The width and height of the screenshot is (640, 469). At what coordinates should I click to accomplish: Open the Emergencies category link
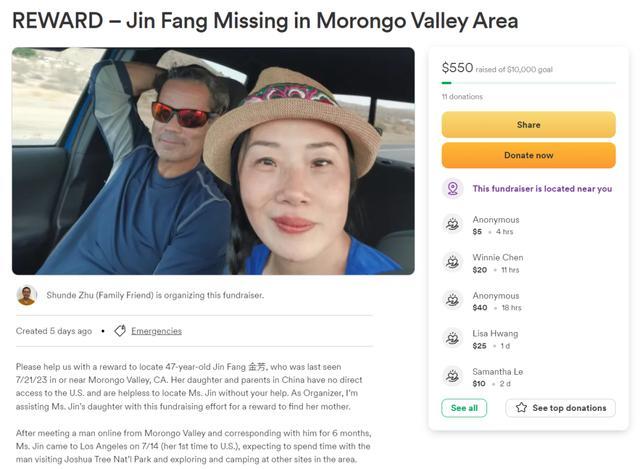156,331
